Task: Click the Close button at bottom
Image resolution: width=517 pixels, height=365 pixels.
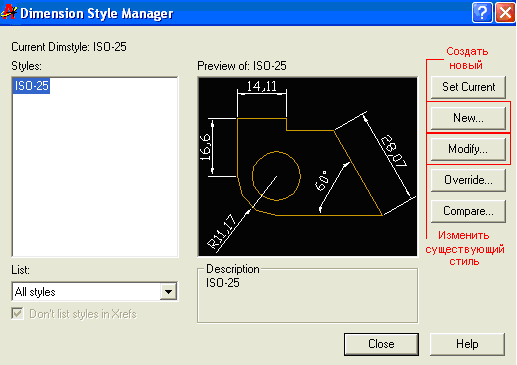Action: (x=381, y=344)
